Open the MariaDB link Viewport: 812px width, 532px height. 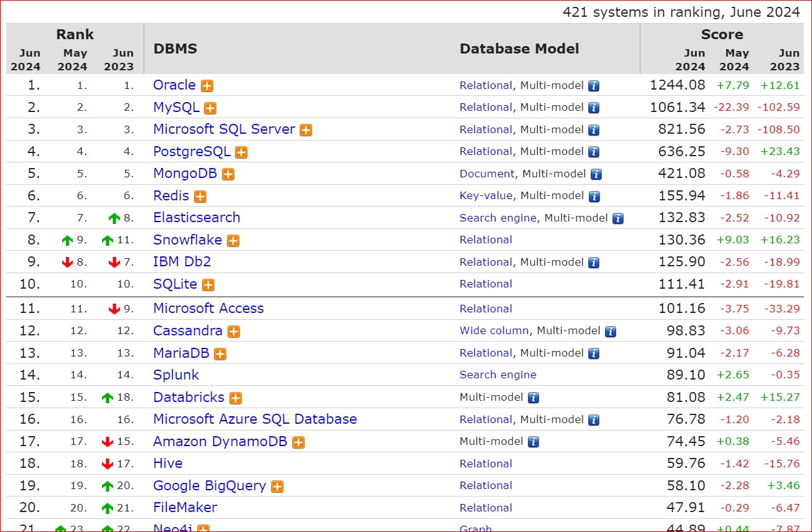tap(182, 353)
